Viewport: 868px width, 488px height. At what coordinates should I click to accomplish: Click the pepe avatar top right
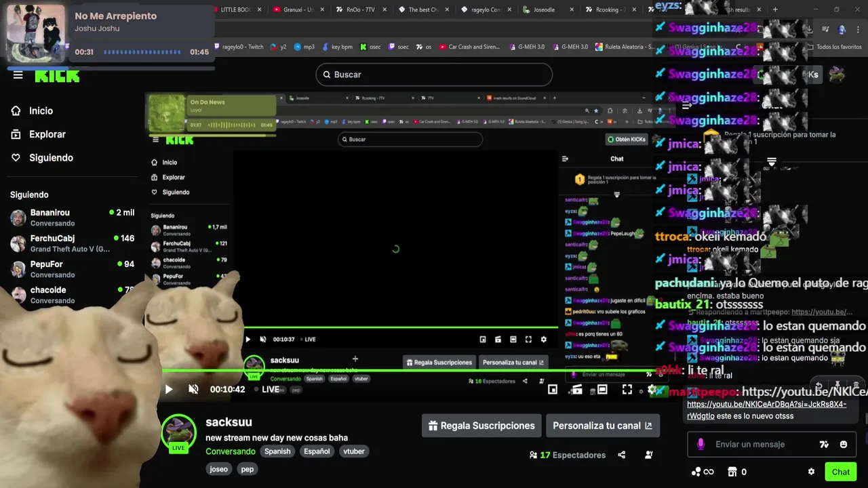coord(837,75)
